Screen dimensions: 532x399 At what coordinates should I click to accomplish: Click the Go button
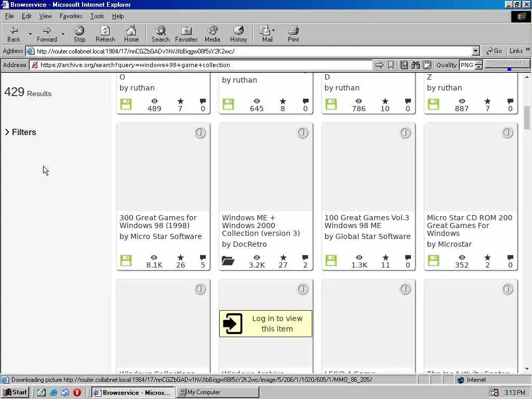point(494,51)
